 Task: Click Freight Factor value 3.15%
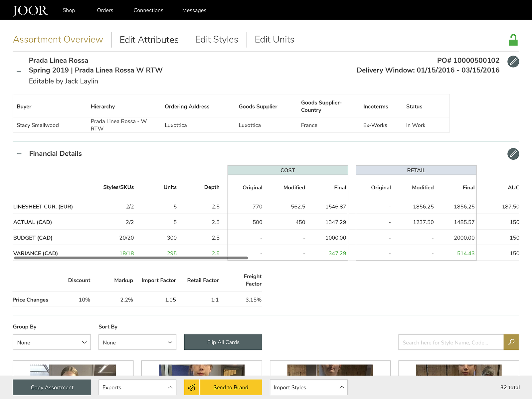click(254, 299)
